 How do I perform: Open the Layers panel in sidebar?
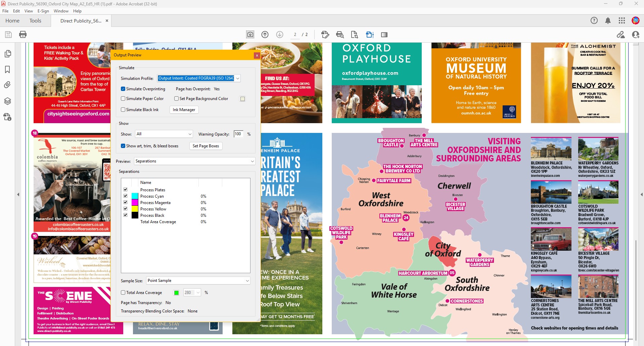(x=7, y=101)
